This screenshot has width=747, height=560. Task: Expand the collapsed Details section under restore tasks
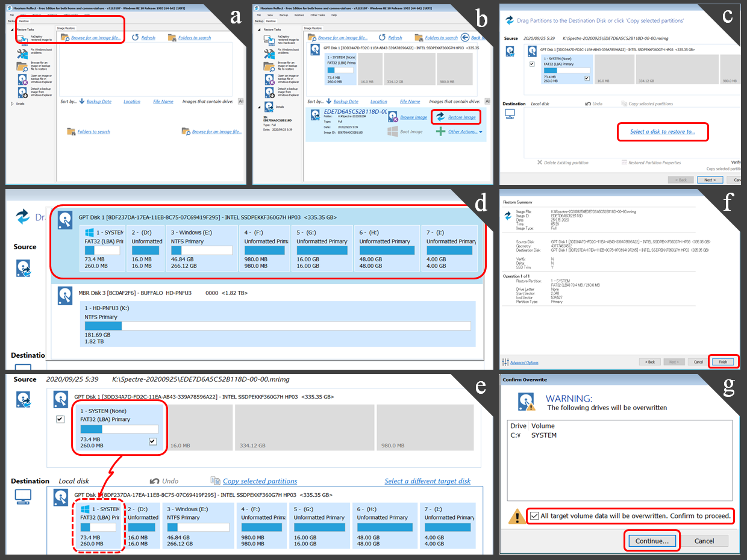click(x=13, y=104)
